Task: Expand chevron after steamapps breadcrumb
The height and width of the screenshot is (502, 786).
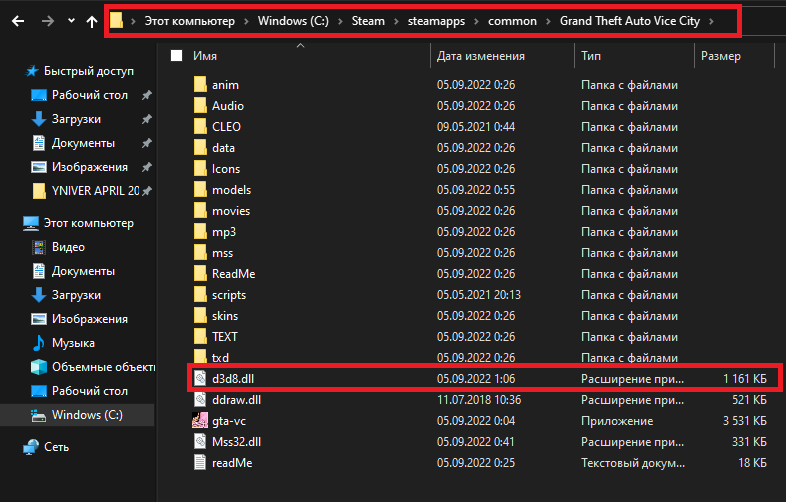Action: coord(477,21)
